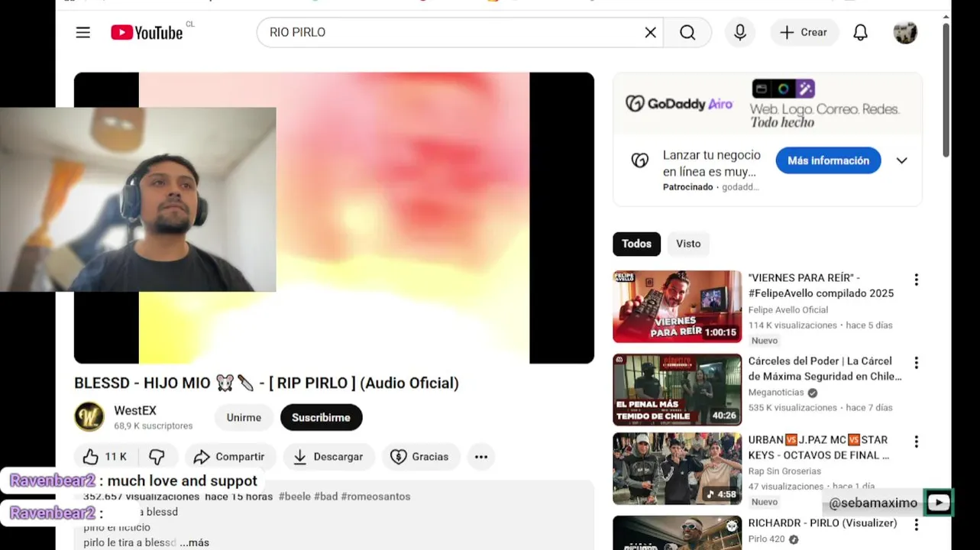
Task: Open more actions three-dot button under video
Action: tap(480, 457)
